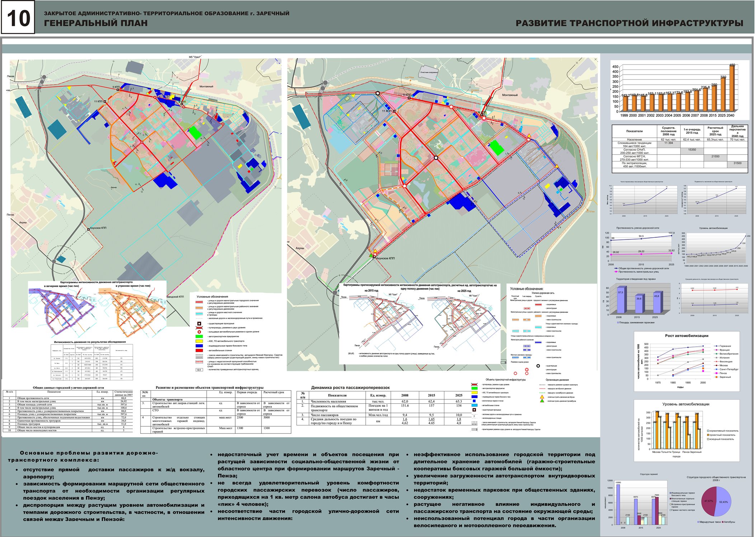Viewport: 756px width, 537px height.
Task: Click yellow bus terminus triangle in right legend
Action: (542, 397)
